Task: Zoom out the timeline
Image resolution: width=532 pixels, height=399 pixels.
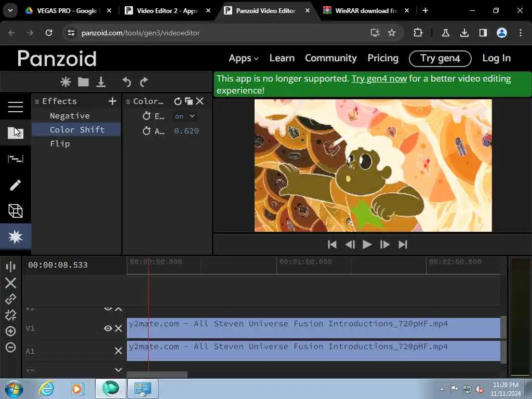Action: point(10,348)
